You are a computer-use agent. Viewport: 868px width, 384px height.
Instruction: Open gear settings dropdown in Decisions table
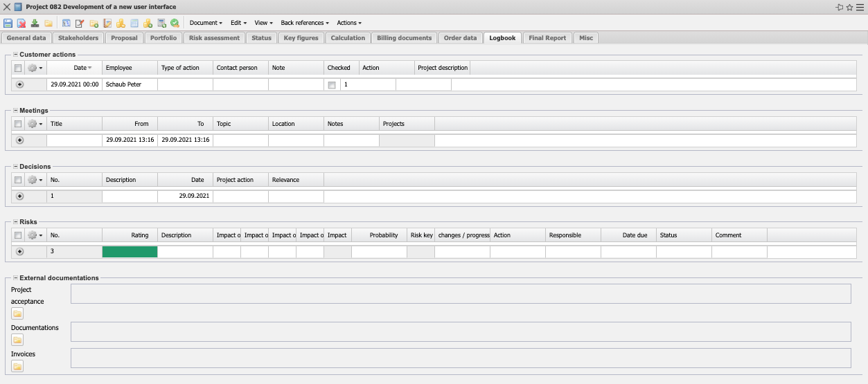coord(35,180)
